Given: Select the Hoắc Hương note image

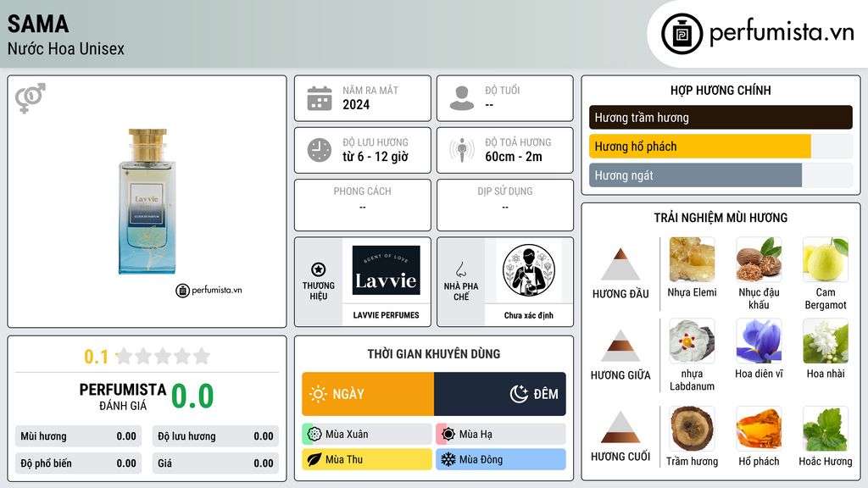Looking at the screenshot, I should 826,429.
